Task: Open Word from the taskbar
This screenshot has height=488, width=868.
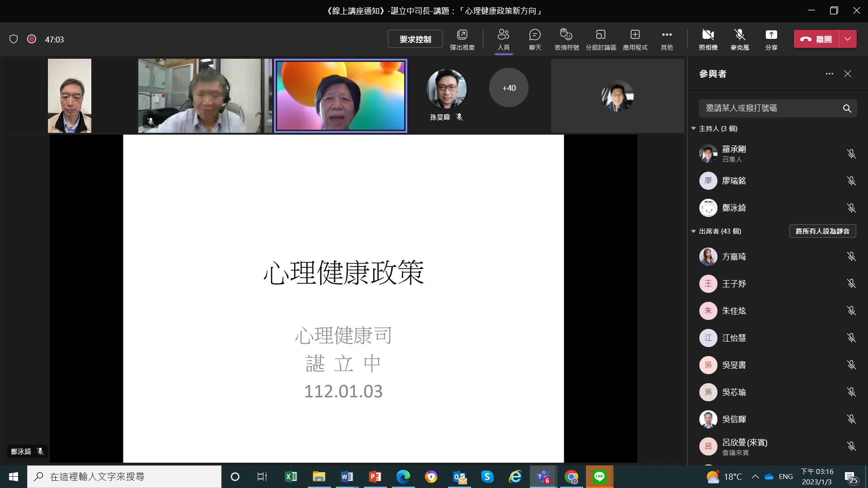Action: (347, 477)
